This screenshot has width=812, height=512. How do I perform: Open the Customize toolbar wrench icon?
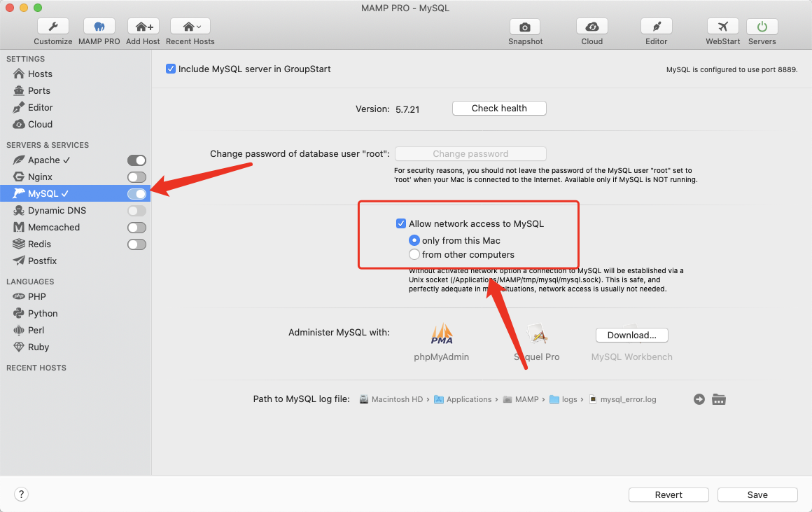[52, 27]
